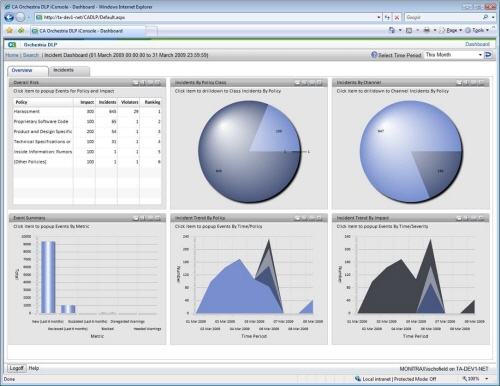Click in the Google search box
500x386 pixels.
[443, 17]
